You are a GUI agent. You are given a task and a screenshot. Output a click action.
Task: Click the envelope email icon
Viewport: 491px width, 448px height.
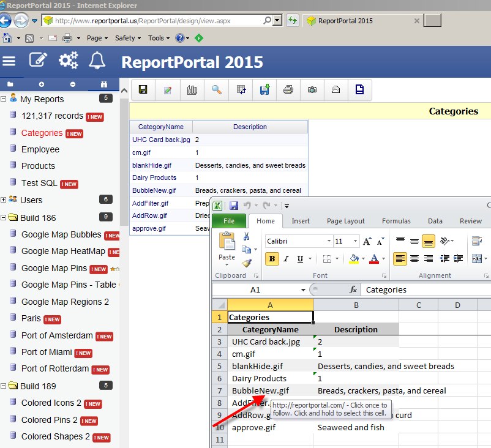click(x=335, y=90)
